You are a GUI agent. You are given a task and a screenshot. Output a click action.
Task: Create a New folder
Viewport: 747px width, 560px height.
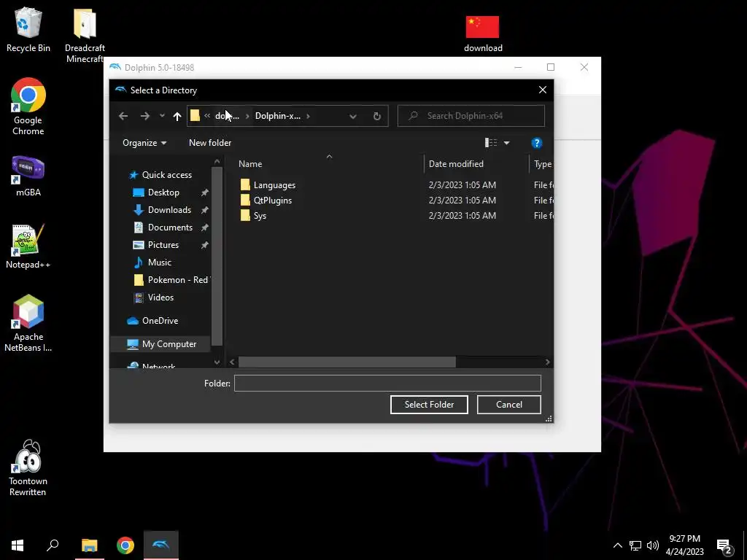(x=210, y=143)
